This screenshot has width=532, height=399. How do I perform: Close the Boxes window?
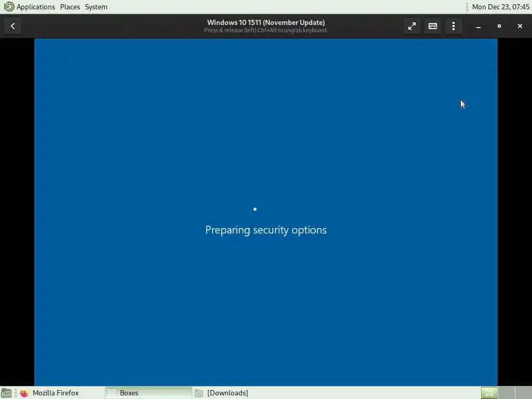pos(520,26)
